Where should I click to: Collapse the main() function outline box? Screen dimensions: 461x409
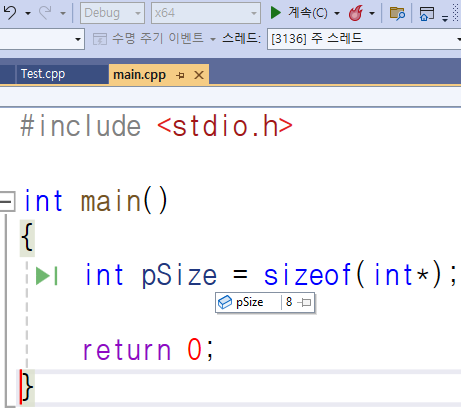pos(7,201)
